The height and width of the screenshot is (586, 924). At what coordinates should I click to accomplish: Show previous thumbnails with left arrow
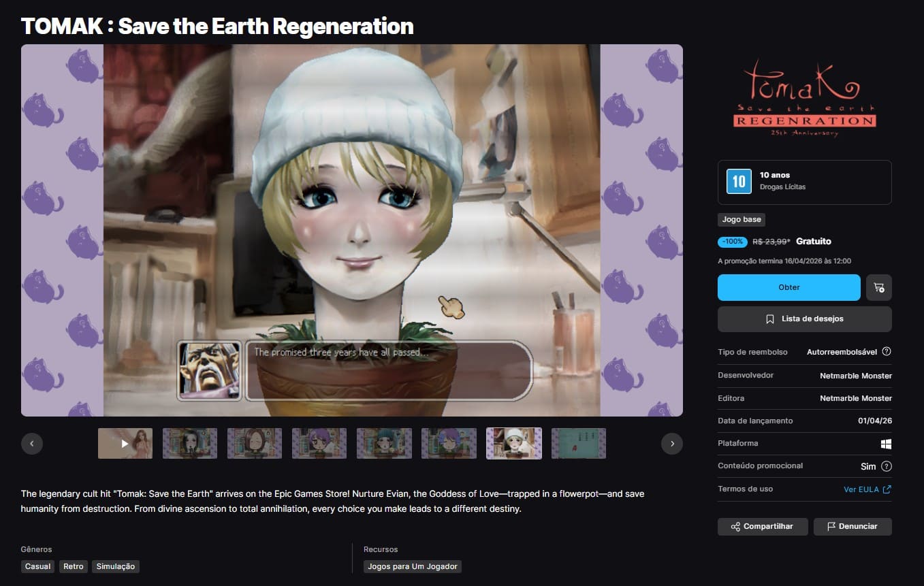tap(32, 444)
